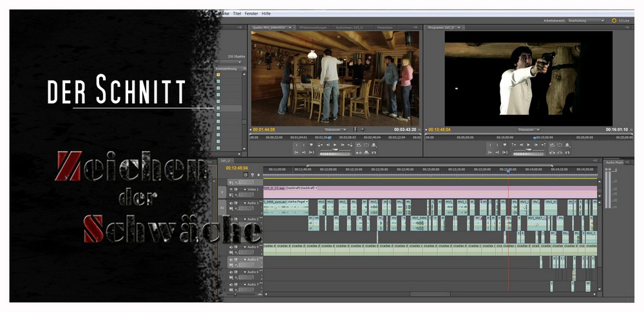This screenshot has width=644, height=312.
Task: Open Source monitor Einpassen zoom dropdown
Action: pyautogui.click(x=334, y=130)
